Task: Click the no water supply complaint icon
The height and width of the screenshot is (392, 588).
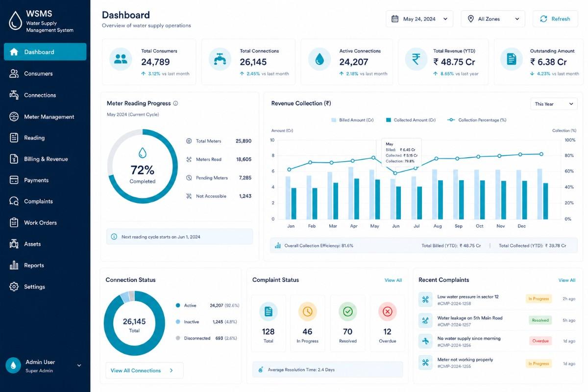Action: pyautogui.click(x=425, y=341)
